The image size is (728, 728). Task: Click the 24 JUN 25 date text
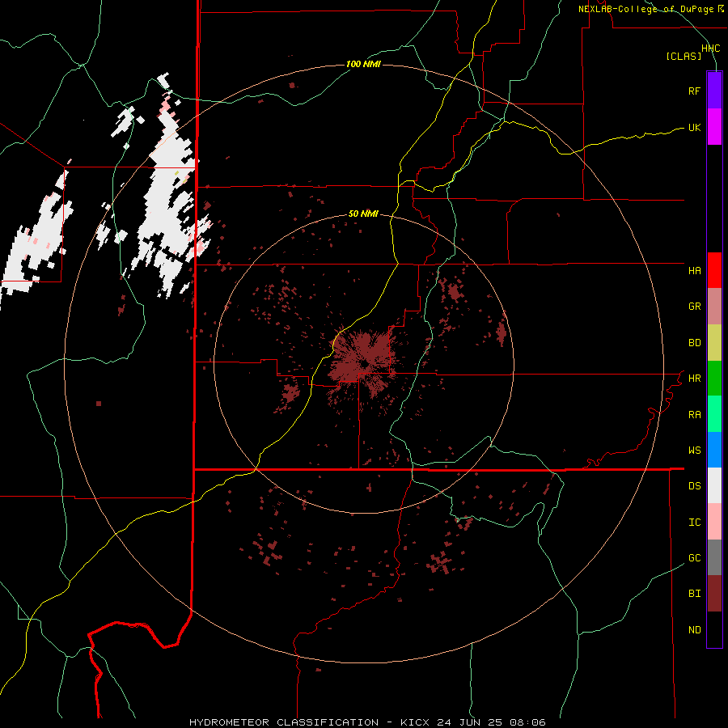pyautogui.click(x=469, y=722)
